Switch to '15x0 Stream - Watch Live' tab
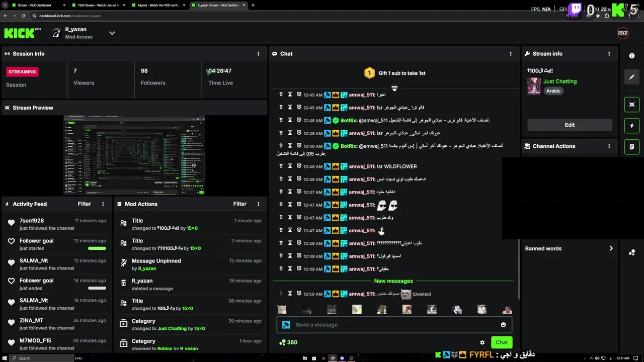The width and height of the screenshot is (644, 362). click(98, 5)
